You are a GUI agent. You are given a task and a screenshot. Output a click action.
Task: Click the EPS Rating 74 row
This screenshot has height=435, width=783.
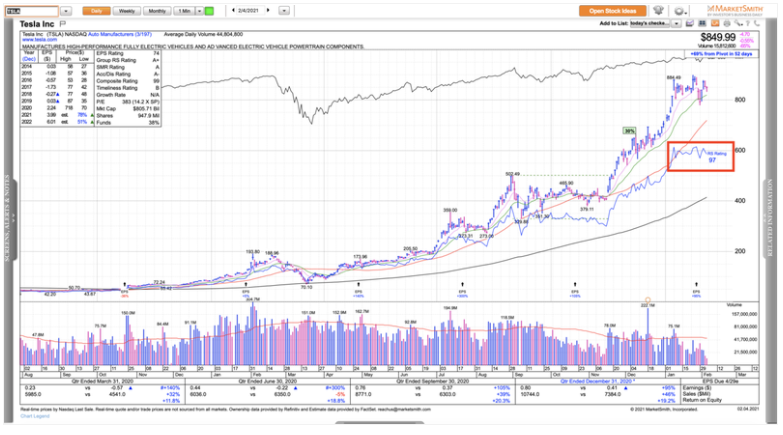coord(128,53)
